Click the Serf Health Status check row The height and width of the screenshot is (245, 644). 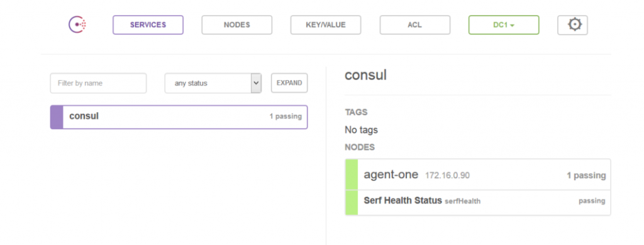coord(478,203)
